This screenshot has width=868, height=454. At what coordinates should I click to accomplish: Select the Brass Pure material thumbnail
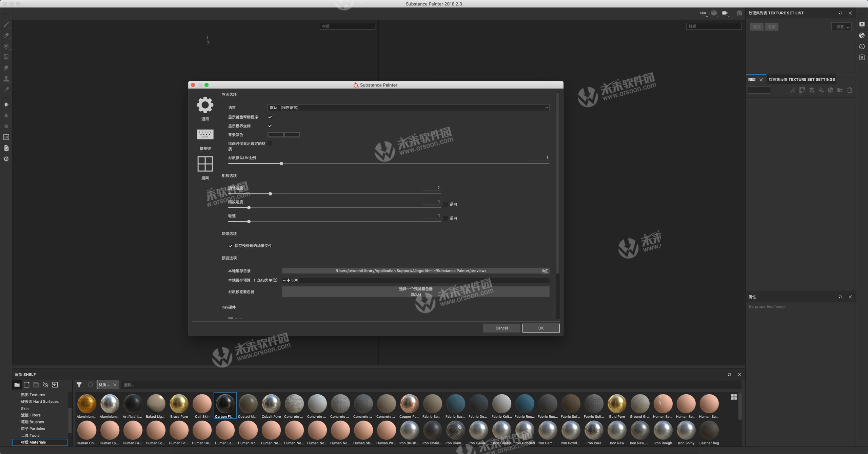pos(179,406)
